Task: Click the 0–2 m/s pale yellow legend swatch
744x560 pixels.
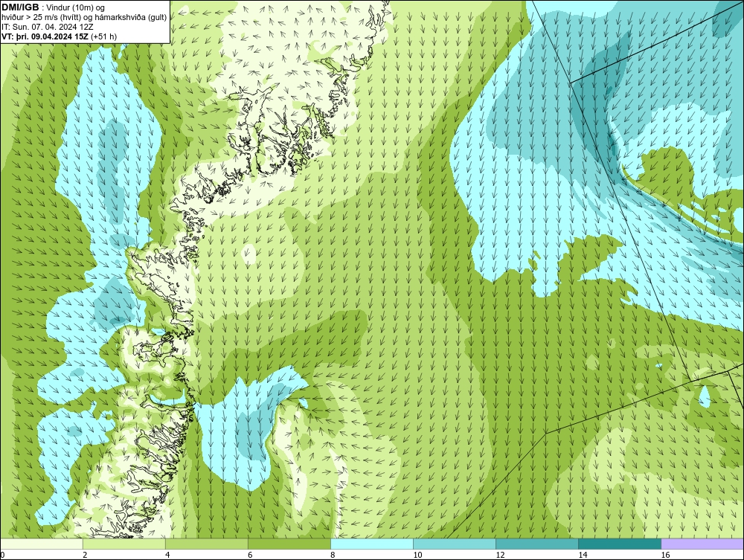Action: click(x=41, y=544)
